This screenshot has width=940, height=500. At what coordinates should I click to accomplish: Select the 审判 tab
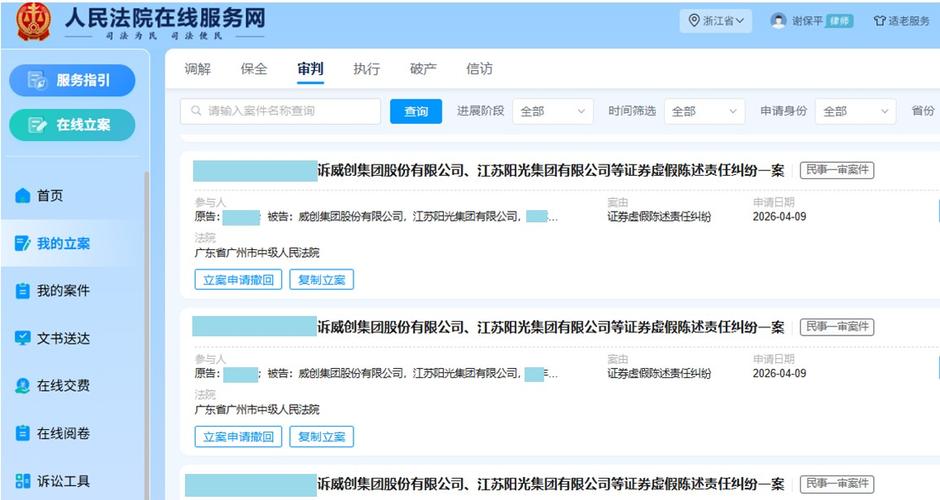310,69
